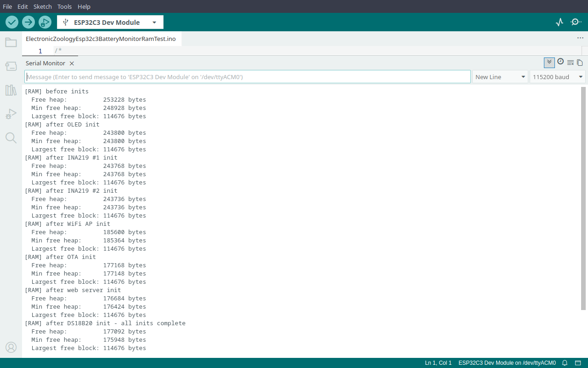Open the File menu
The image size is (588, 368).
click(7, 6)
